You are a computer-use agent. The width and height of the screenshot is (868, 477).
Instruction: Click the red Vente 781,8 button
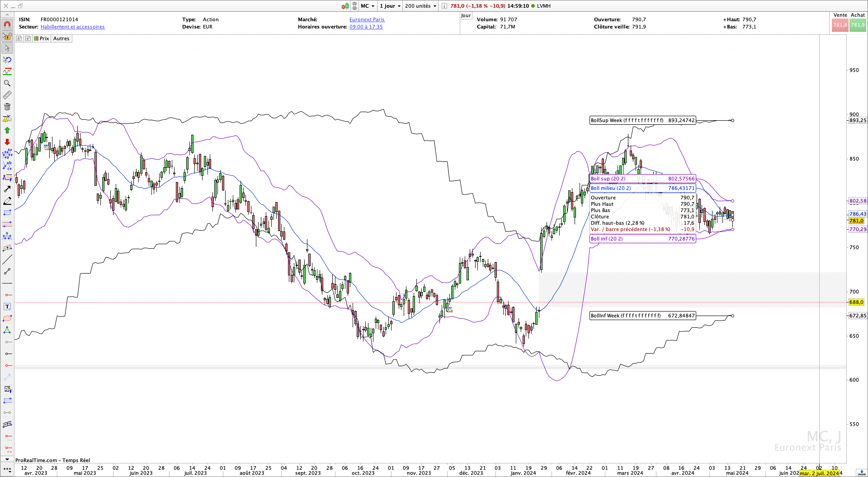click(840, 25)
